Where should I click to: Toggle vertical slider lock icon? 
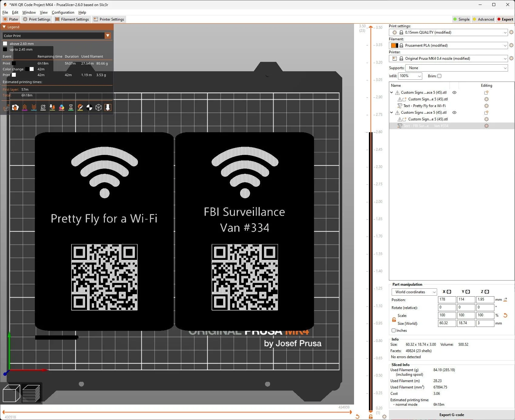[x=370, y=417]
